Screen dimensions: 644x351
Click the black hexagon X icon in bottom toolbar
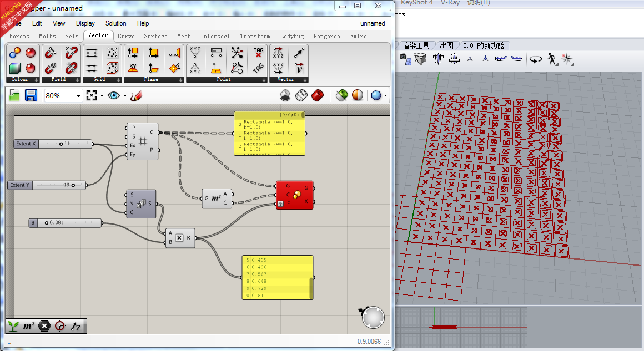point(44,326)
